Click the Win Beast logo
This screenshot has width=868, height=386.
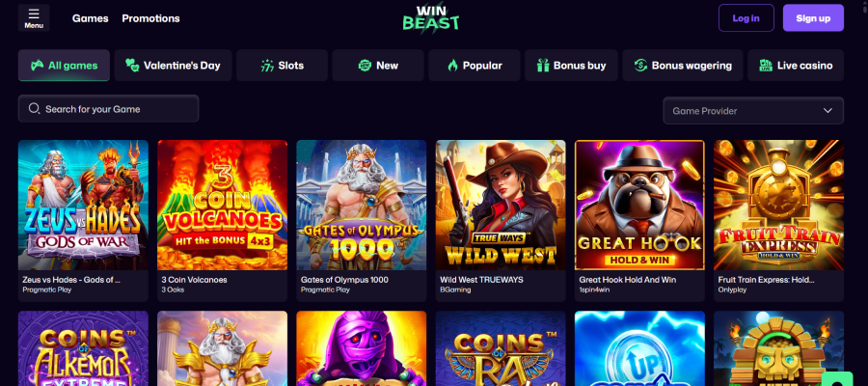tap(431, 17)
